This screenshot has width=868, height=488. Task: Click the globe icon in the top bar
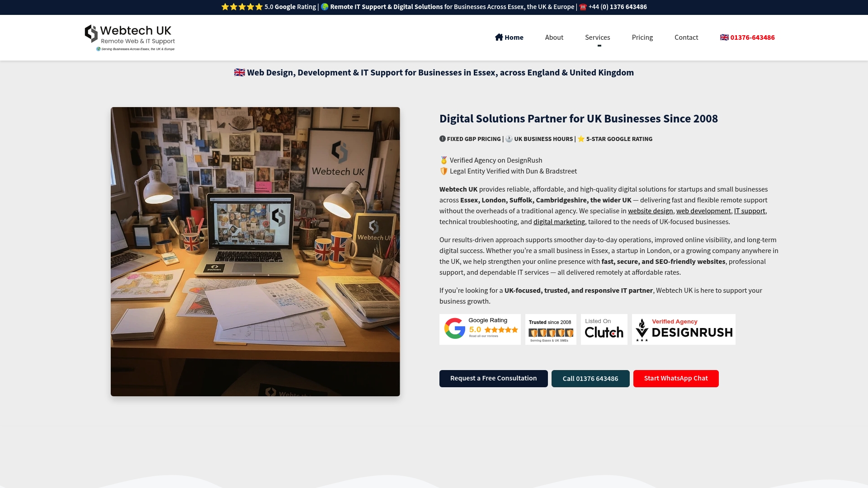point(325,7)
